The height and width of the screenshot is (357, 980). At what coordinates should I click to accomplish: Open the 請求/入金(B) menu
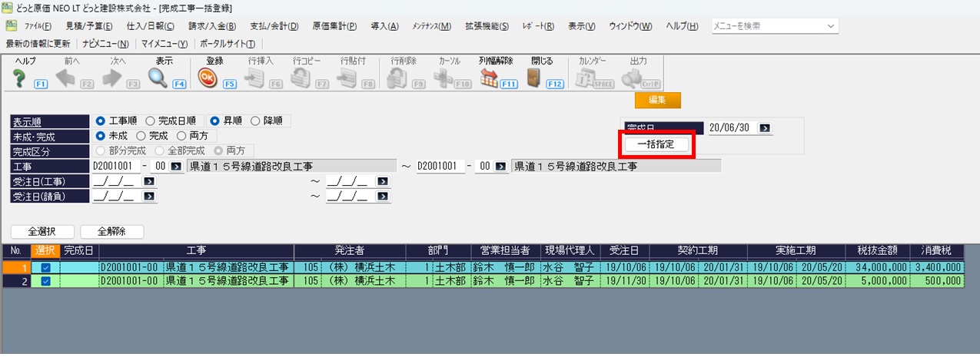pos(189,26)
